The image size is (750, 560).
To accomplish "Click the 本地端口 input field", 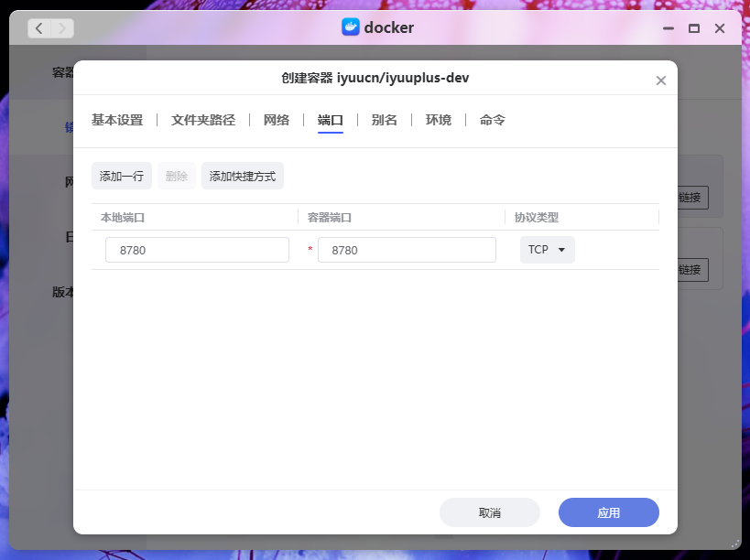I will [197, 250].
